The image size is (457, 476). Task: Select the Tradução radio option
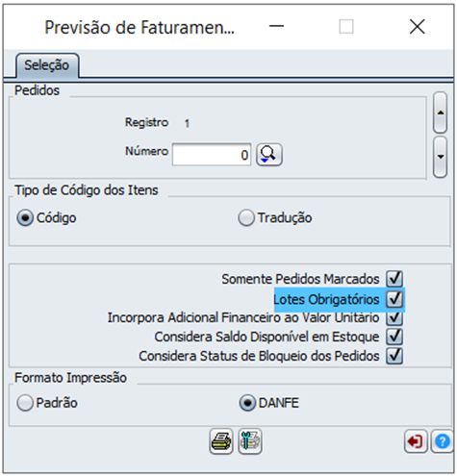tap(246, 218)
